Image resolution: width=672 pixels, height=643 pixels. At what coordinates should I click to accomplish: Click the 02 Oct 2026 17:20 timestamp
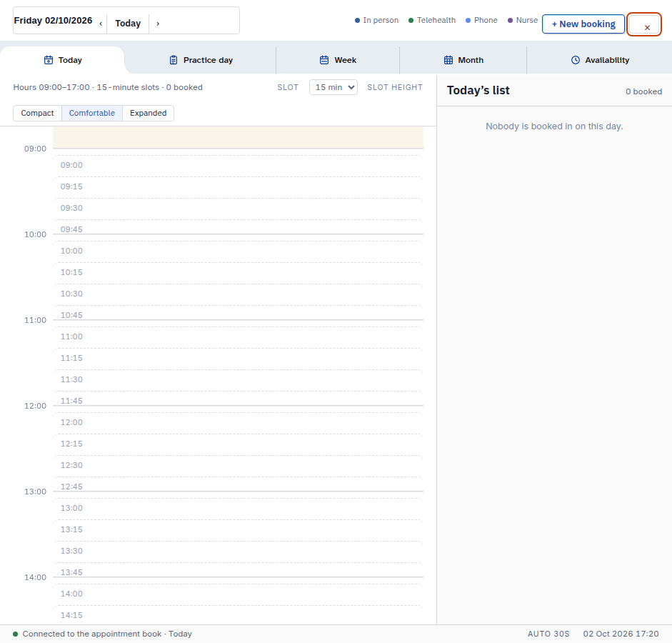pos(621,634)
